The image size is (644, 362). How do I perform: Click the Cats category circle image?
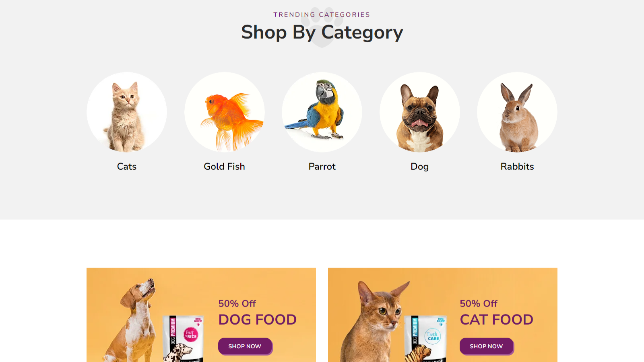(x=127, y=112)
